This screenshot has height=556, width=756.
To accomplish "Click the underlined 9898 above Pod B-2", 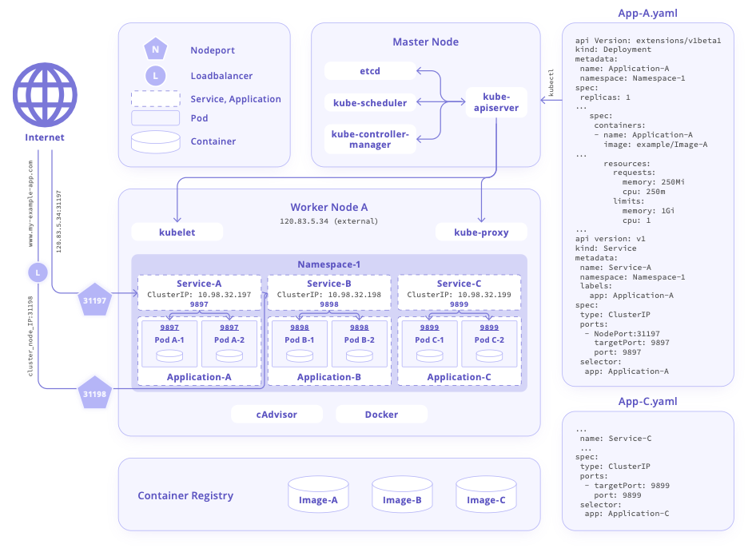I will pos(359,328).
